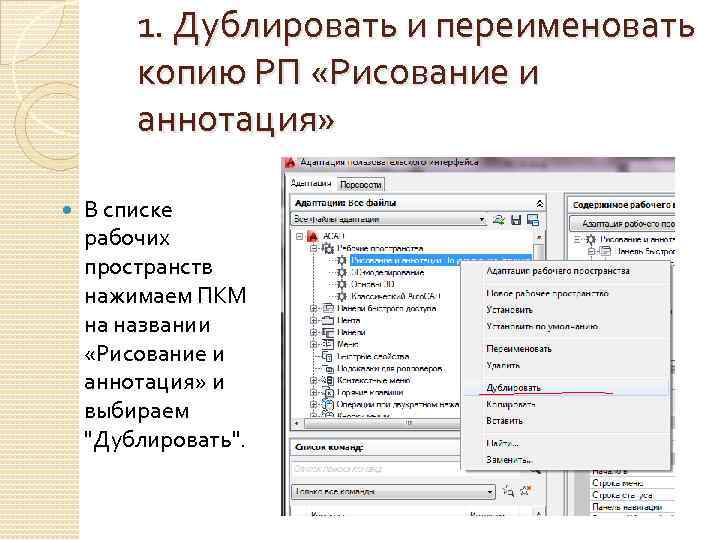Switch to the Адаптация tab
Viewport: 720px width, 540px height.
(311, 184)
